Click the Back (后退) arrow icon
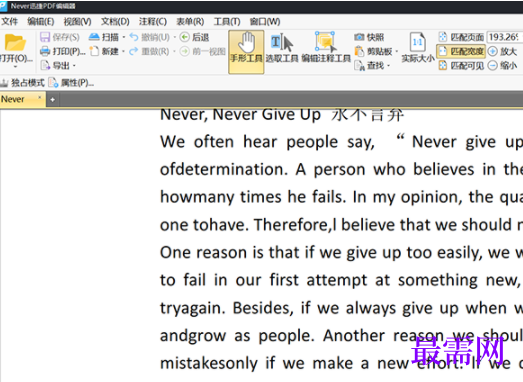 (x=184, y=37)
